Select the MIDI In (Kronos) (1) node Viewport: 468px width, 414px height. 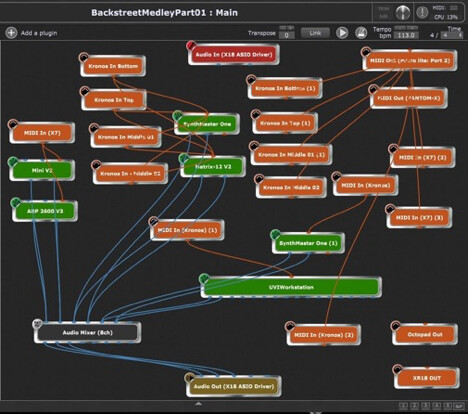click(x=187, y=230)
